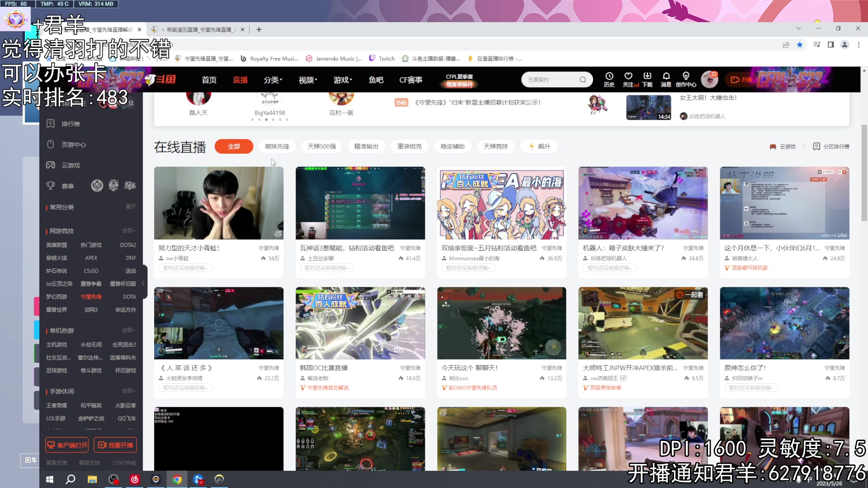
Task: Select the 全部 filter tab
Action: (234, 146)
